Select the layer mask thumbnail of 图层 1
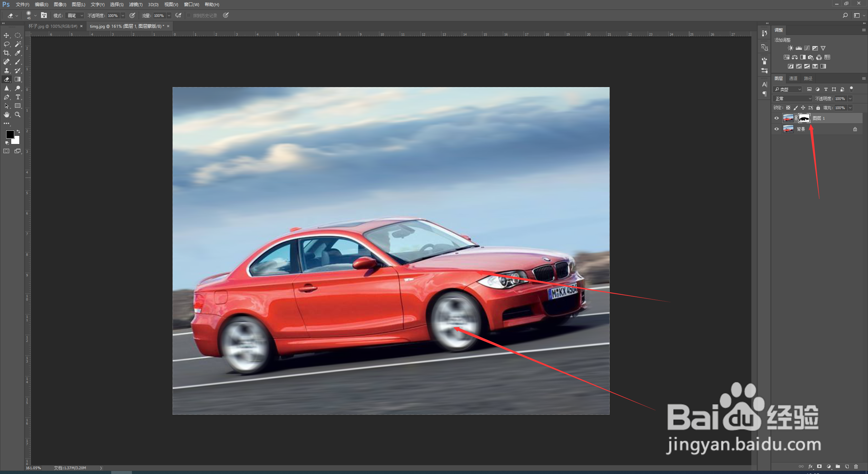The image size is (868, 474). pos(804,118)
